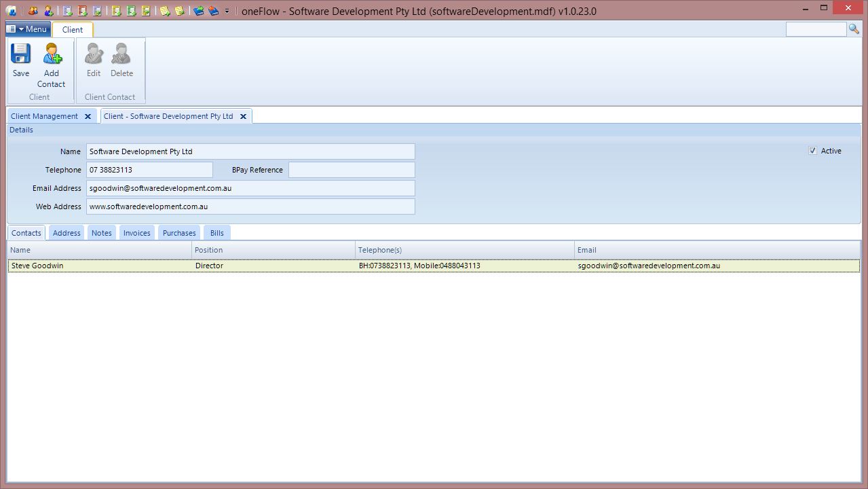The image size is (868, 489).
Task: Select the Client ribbon tab
Action: pyautogui.click(x=73, y=29)
